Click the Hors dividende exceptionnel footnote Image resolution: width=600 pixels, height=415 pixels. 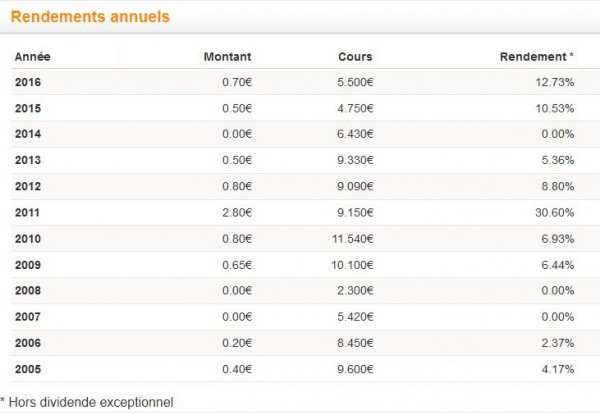pos(87,402)
